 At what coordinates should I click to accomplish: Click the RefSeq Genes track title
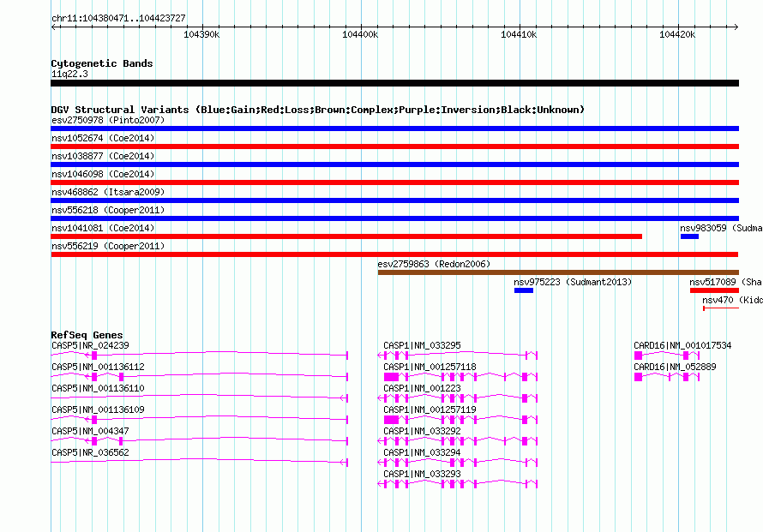(x=87, y=335)
